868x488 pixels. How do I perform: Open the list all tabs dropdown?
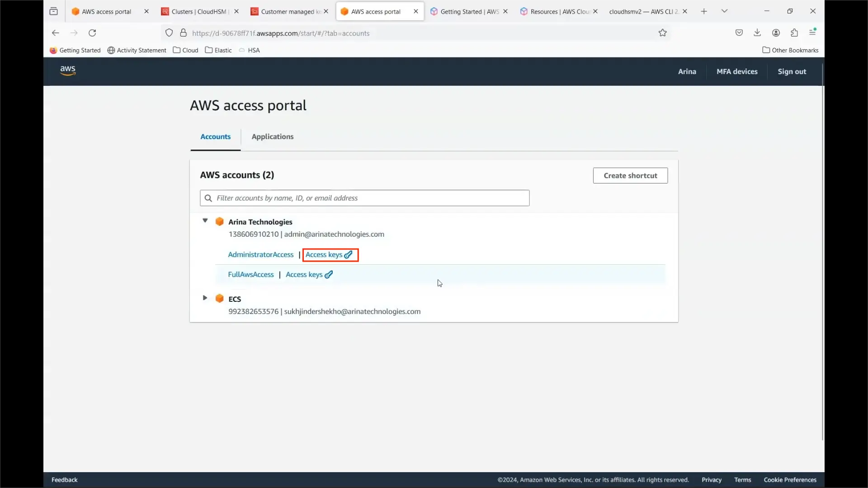[x=725, y=11]
